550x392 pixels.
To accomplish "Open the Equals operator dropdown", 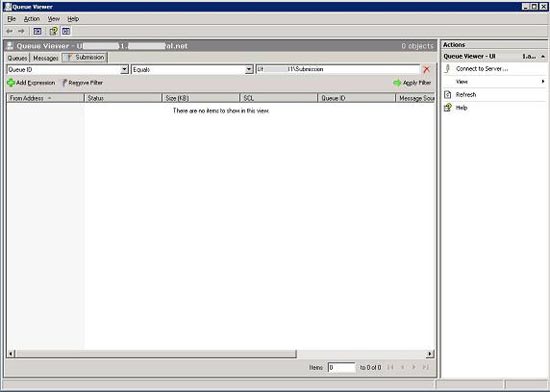I will 249,69.
